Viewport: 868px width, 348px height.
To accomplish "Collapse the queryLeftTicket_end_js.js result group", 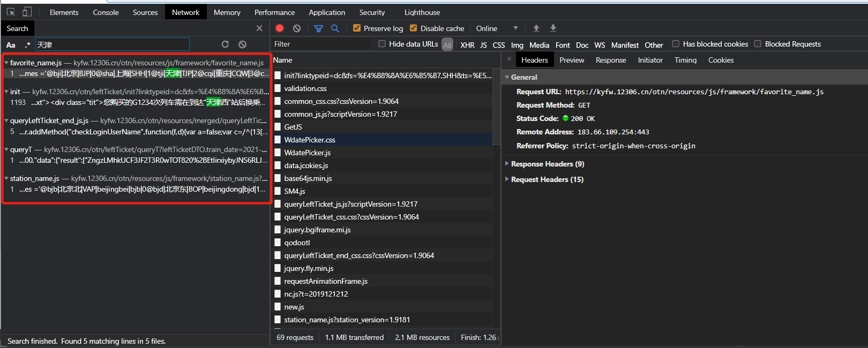I will tap(6, 120).
